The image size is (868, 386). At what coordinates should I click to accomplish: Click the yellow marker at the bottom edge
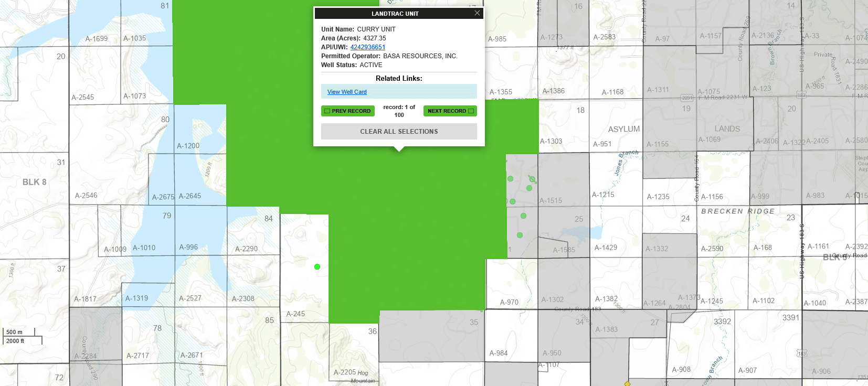coord(627,383)
